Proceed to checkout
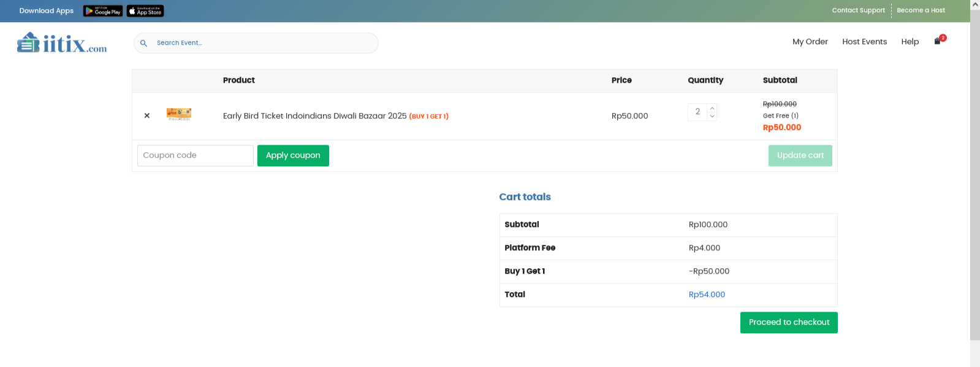The width and height of the screenshot is (980, 367). click(x=789, y=323)
